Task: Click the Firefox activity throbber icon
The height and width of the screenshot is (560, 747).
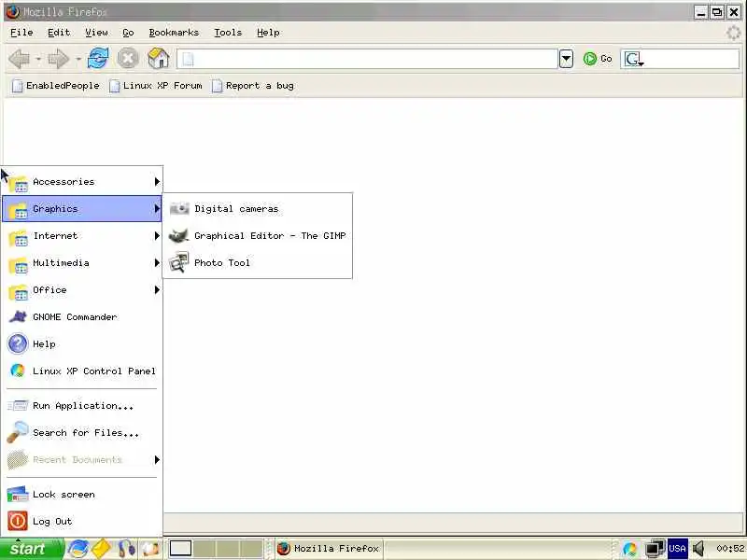Action: tap(734, 33)
